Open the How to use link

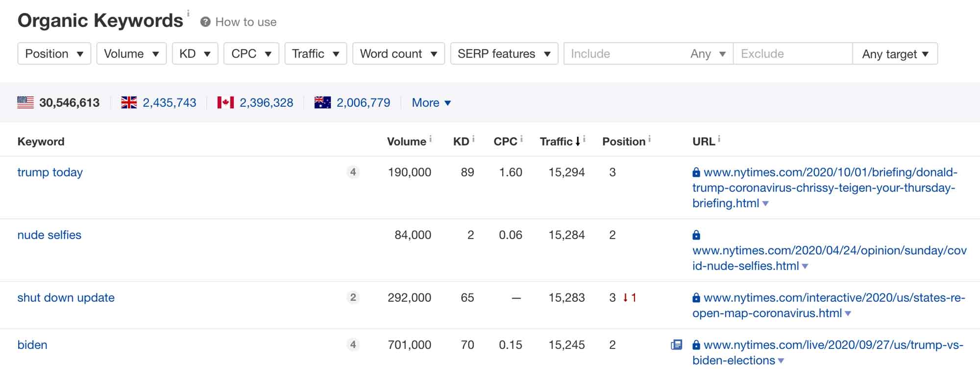click(x=246, y=22)
